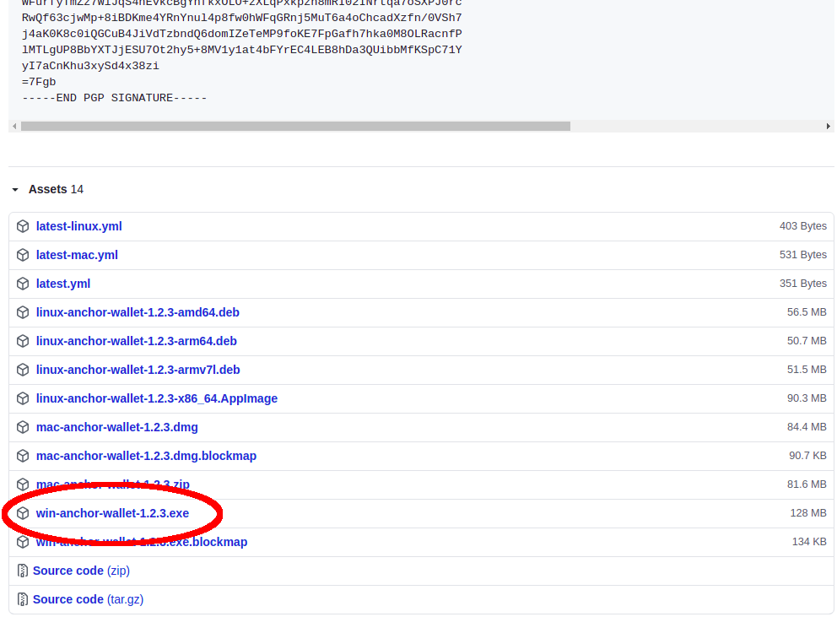
Task: Click package icon next to mac-anchor-wallet-1.2.3.dmg
Action: (23, 427)
